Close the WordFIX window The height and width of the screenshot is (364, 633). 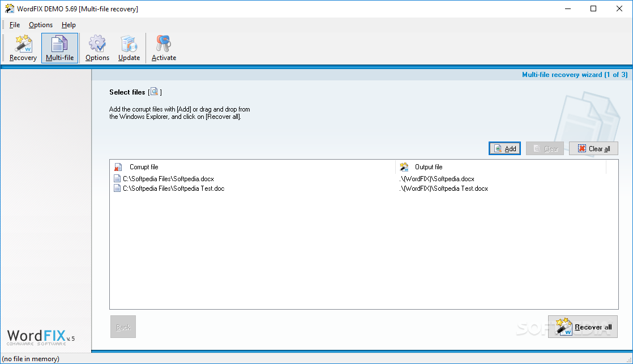(619, 8)
